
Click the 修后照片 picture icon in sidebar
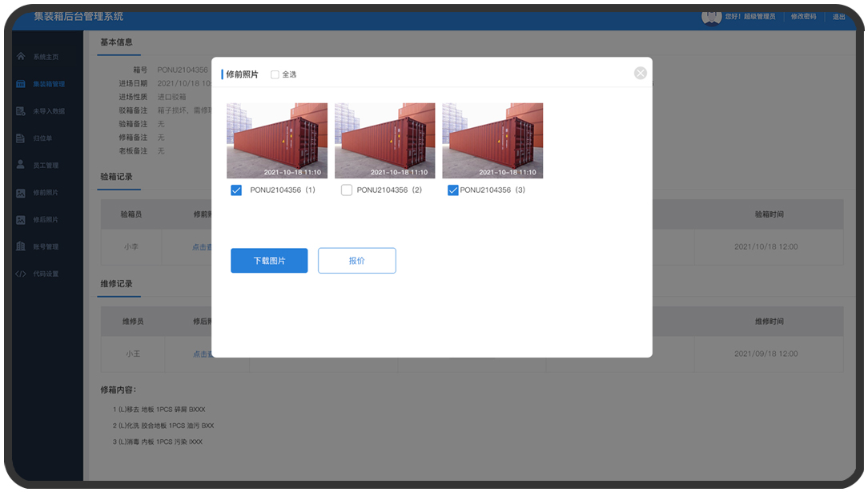tap(21, 220)
